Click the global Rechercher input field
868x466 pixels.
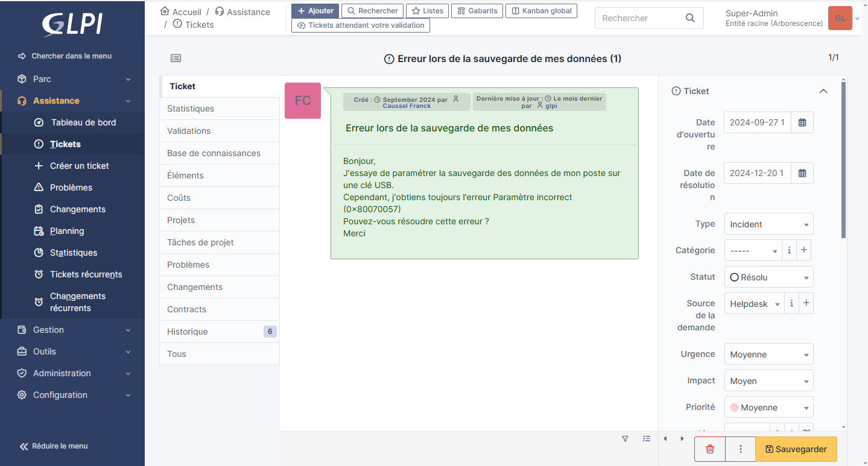pyautogui.click(x=639, y=18)
